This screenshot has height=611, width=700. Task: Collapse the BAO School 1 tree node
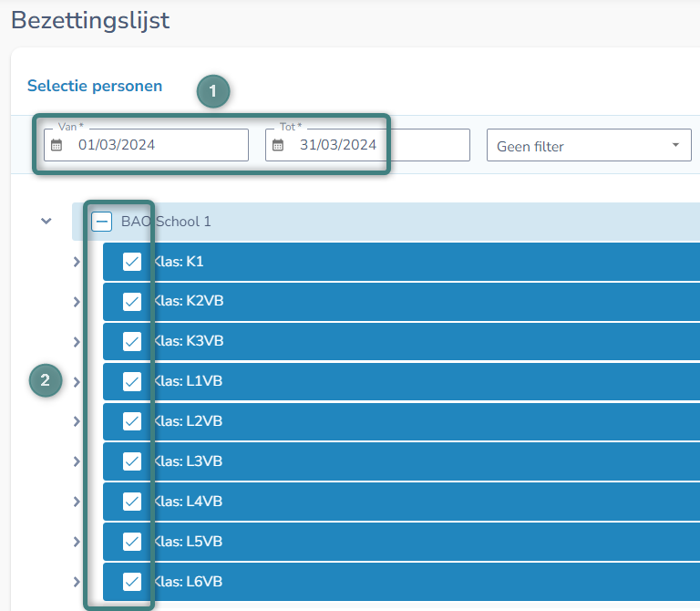pyautogui.click(x=46, y=221)
